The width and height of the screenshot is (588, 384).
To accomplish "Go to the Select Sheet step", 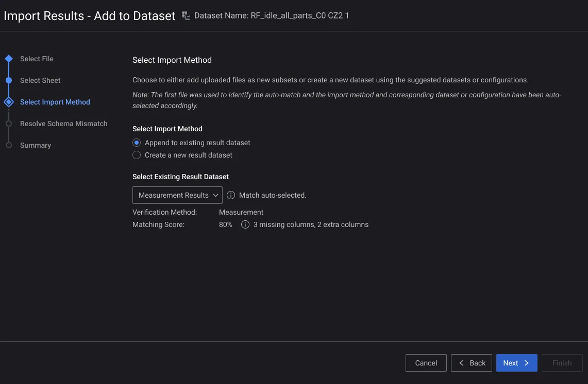I will coord(40,80).
